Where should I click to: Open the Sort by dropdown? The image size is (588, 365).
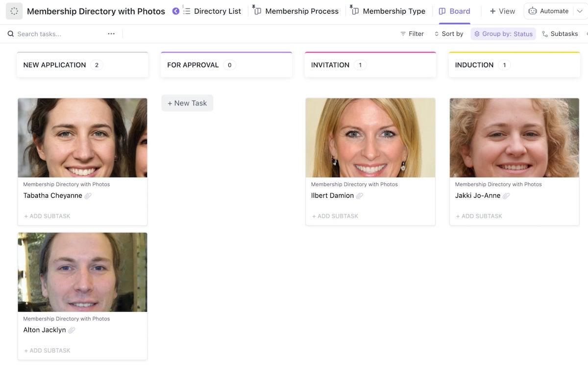tap(448, 34)
